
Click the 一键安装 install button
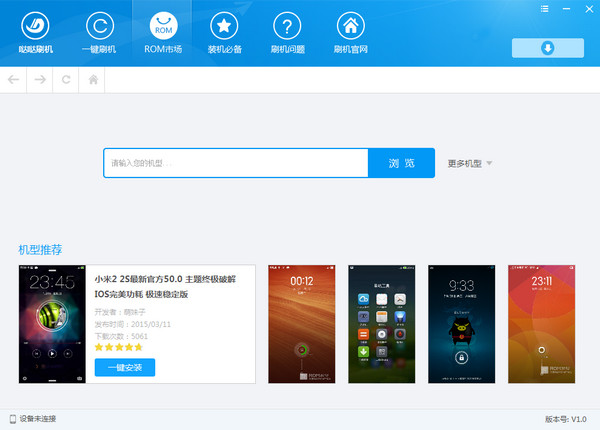[x=125, y=367]
